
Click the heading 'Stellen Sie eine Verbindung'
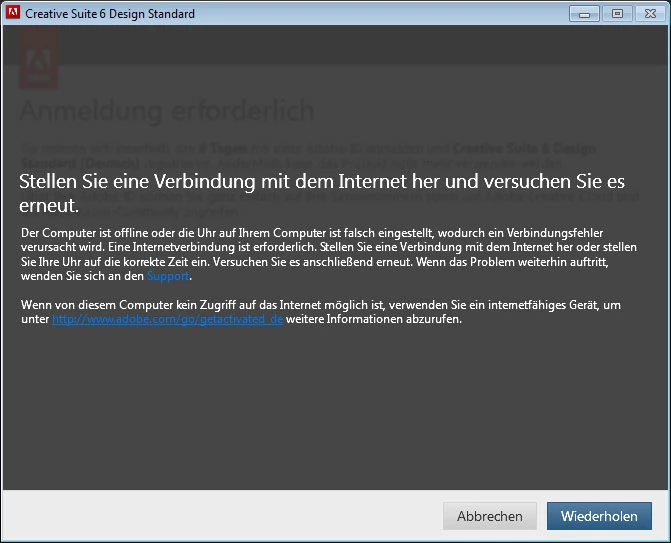tap(322, 193)
